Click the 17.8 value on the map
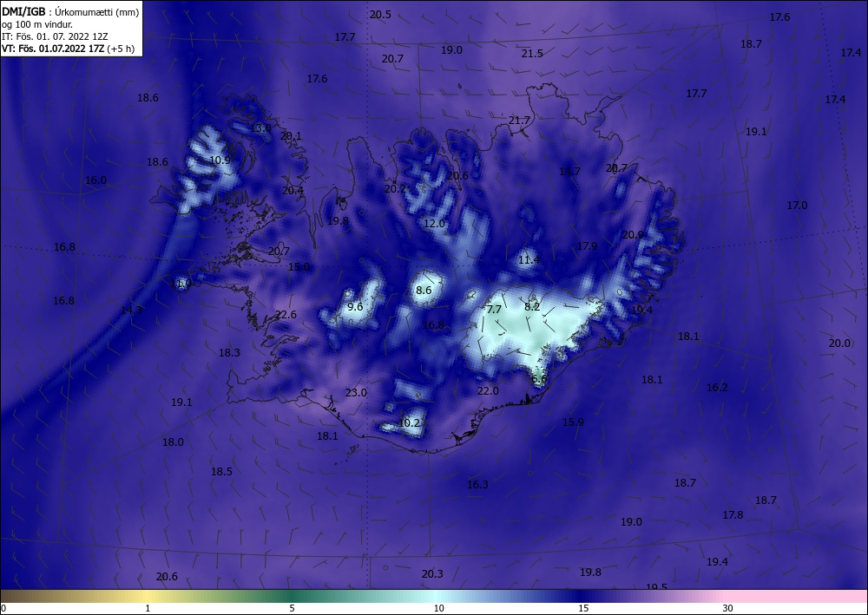Screen dimensions: 868x615 coord(733,515)
